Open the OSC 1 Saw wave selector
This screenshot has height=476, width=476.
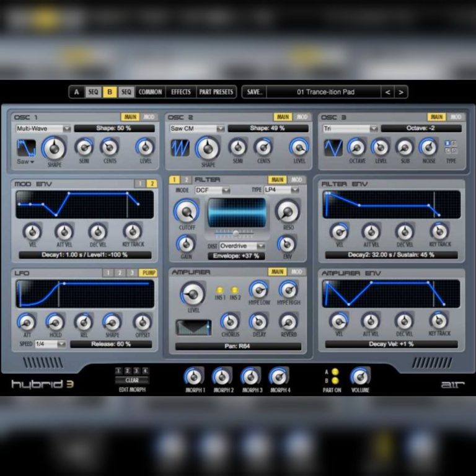point(25,162)
